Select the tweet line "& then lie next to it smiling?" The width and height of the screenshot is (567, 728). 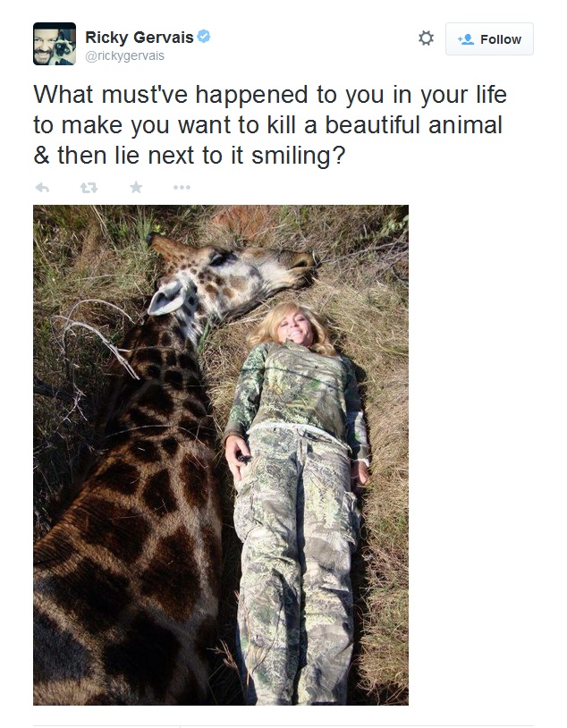190,156
